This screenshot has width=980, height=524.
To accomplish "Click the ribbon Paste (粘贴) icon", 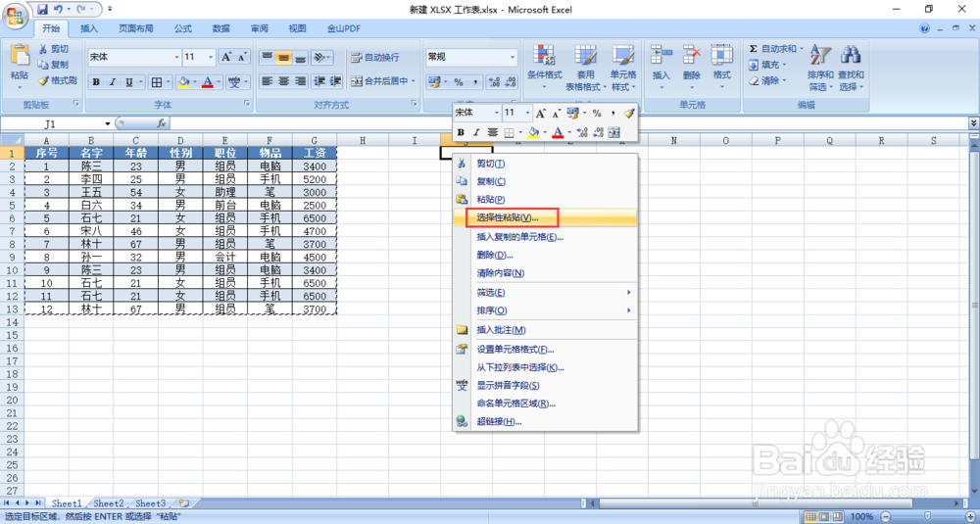I will tap(20, 56).
